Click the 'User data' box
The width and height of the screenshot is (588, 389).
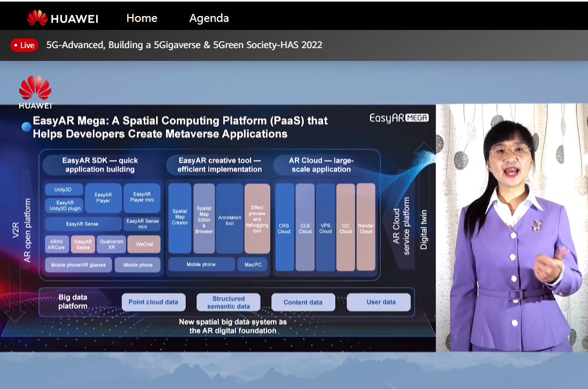[x=379, y=302]
